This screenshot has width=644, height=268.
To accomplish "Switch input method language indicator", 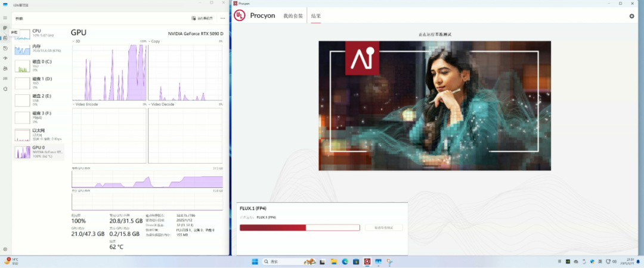I will click(600, 261).
